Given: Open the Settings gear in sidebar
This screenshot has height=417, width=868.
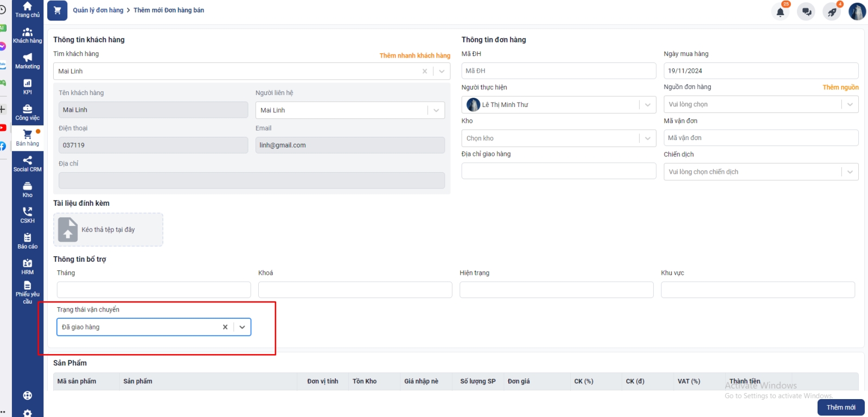Looking at the screenshot, I should 27,413.
